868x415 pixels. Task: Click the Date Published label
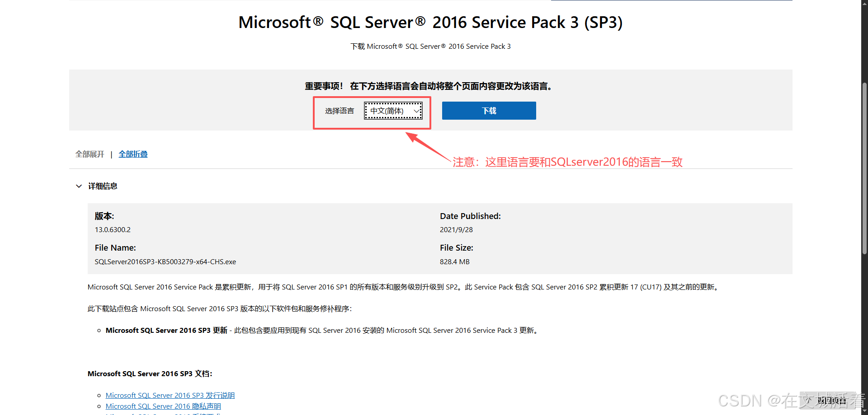[470, 216]
